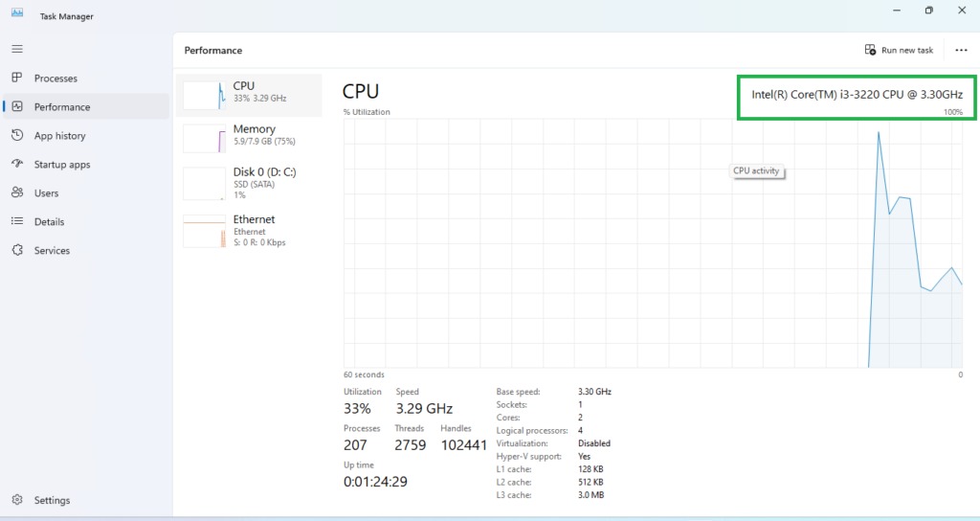The height and width of the screenshot is (521, 980).
Task: Click the 5.9/7.9 GB (75%) memory text
Action: coord(264,142)
